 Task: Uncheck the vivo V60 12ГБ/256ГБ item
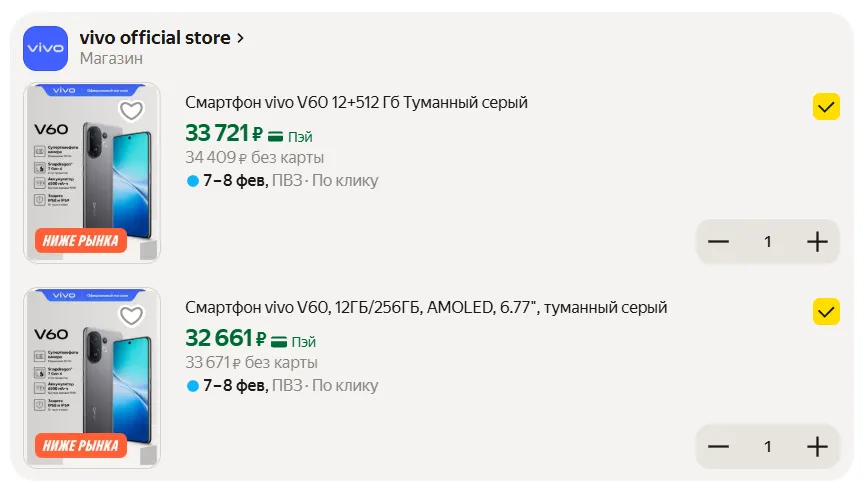826,312
